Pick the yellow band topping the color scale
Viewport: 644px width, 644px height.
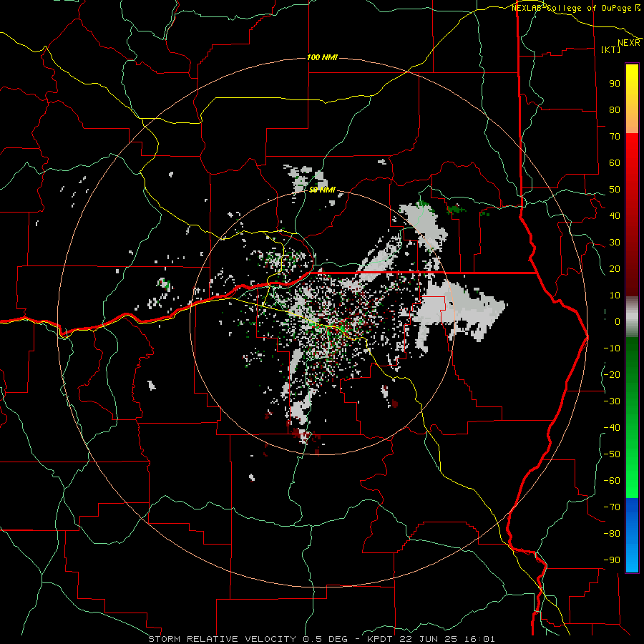coord(632,99)
